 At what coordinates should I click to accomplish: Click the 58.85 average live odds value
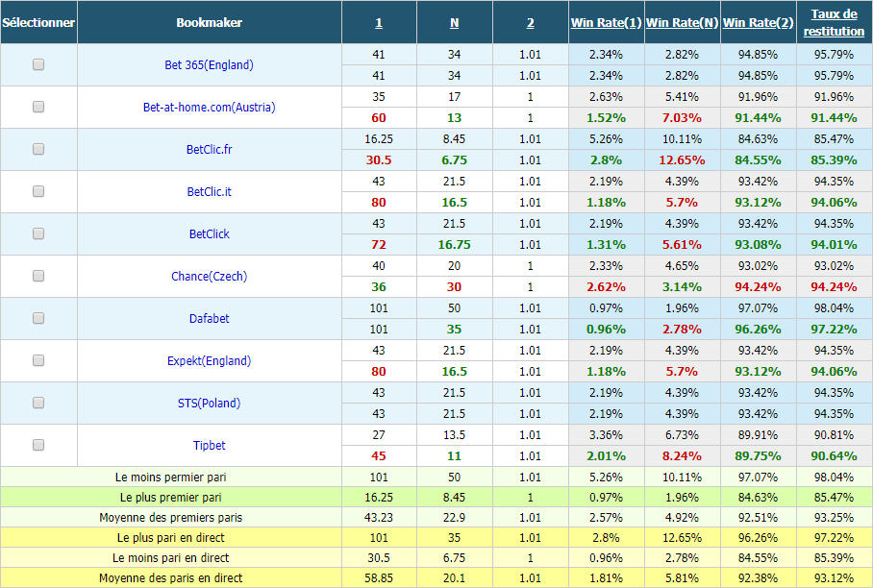(x=379, y=578)
